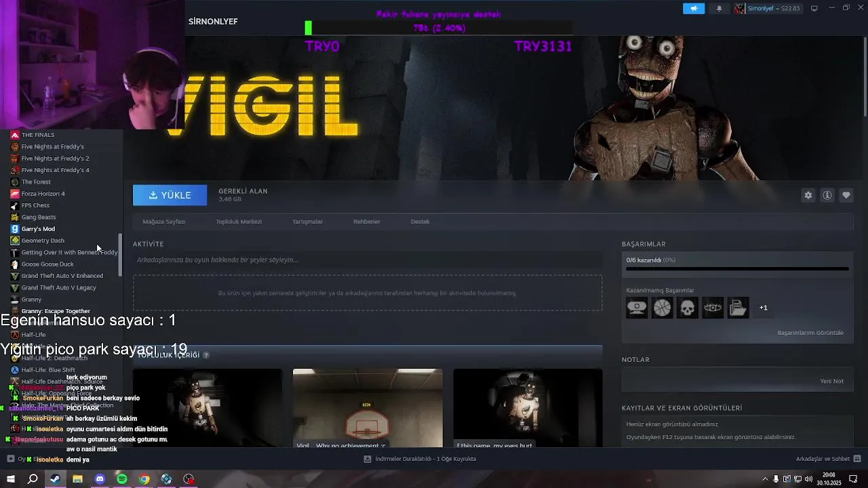Select The Forest in library
The height and width of the screenshot is (488, 868).
click(x=36, y=182)
